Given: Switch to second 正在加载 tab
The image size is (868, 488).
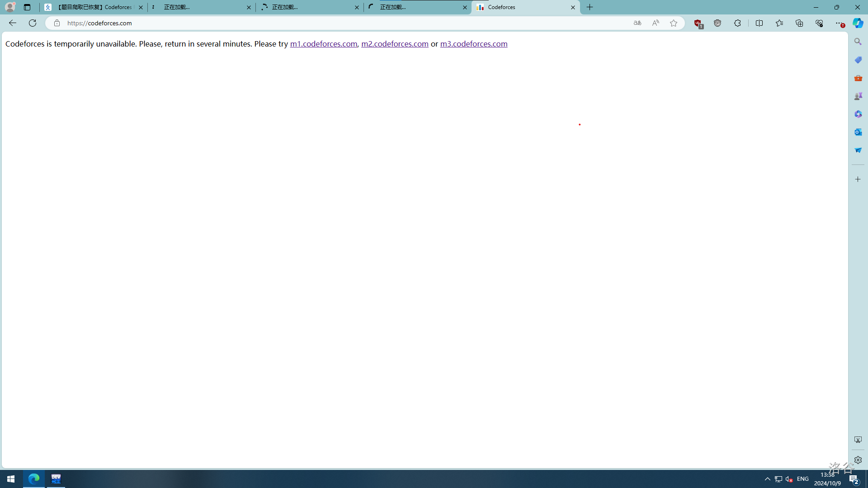Looking at the screenshot, I should coord(202,7).
